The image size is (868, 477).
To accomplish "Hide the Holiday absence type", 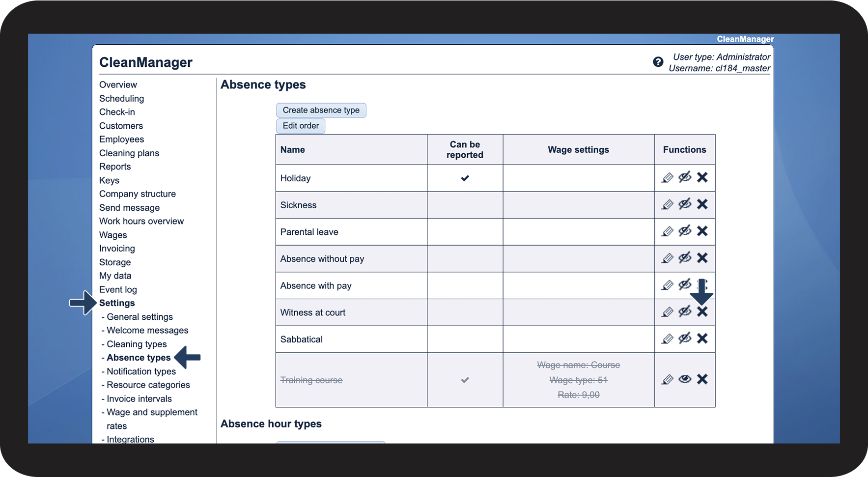I will [x=685, y=177].
